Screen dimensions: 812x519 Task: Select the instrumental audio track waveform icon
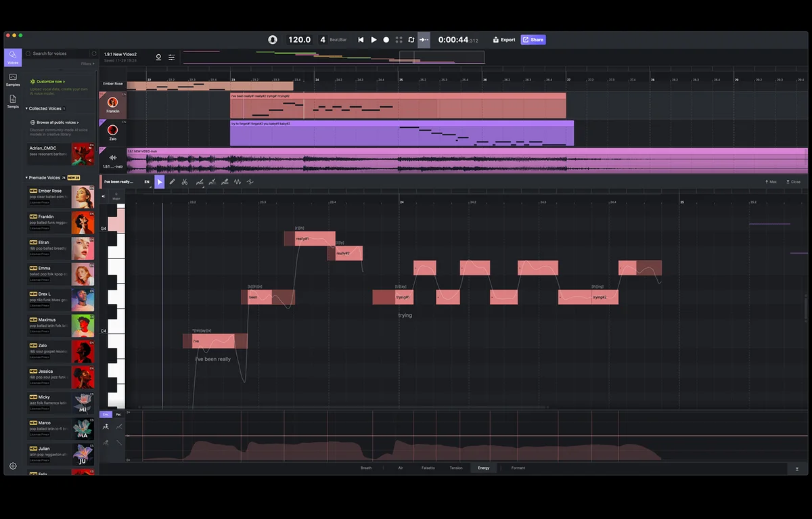[112, 158]
